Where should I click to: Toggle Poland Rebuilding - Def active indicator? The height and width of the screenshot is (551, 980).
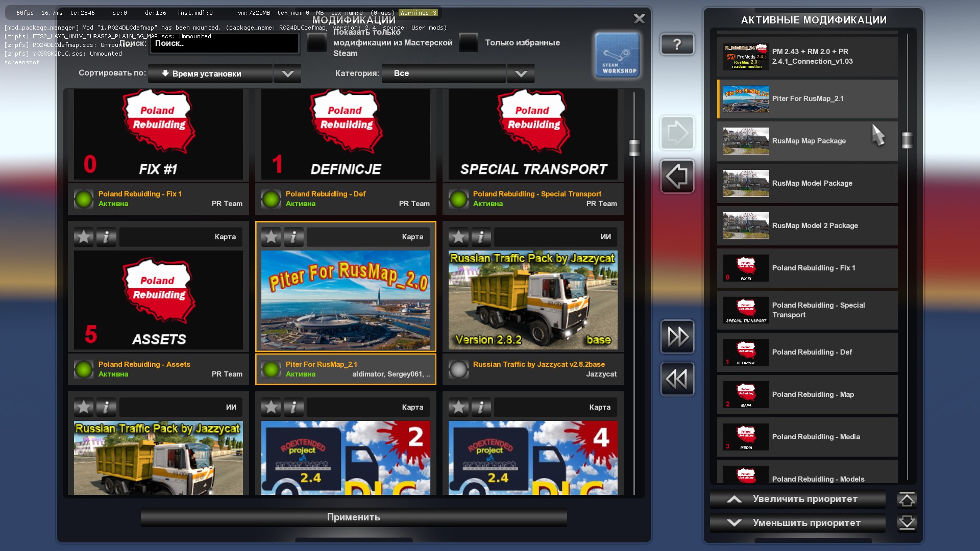[271, 199]
